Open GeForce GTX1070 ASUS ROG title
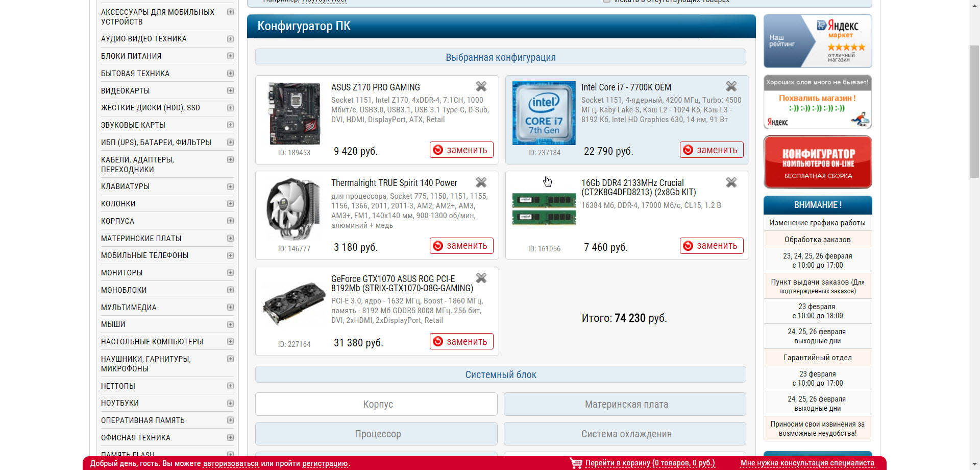This screenshot has height=470, width=980. pyautogui.click(x=402, y=284)
